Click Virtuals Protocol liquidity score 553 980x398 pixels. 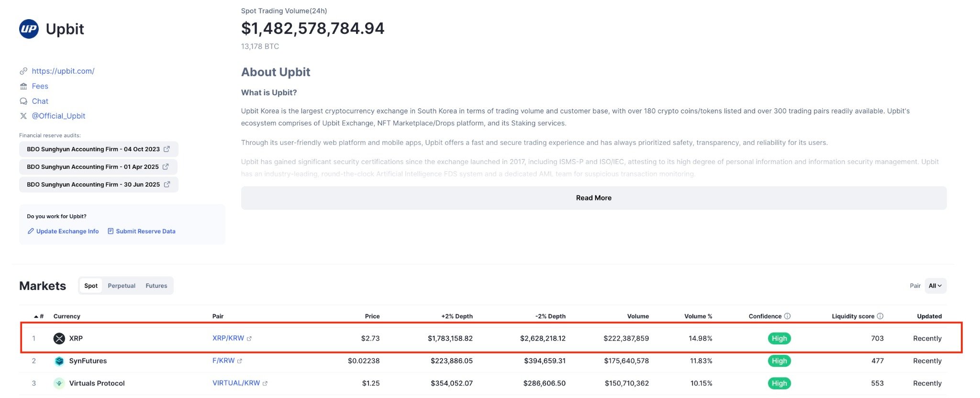tap(877, 383)
